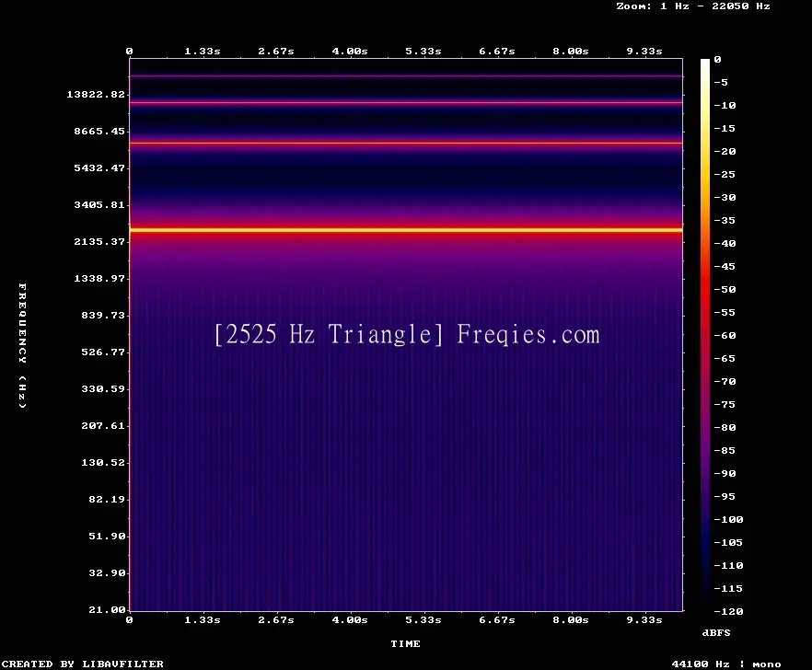The height and width of the screenshot is (670, 812).
Task: Select the 839.73 frequency label
Action: pos(103,315)
